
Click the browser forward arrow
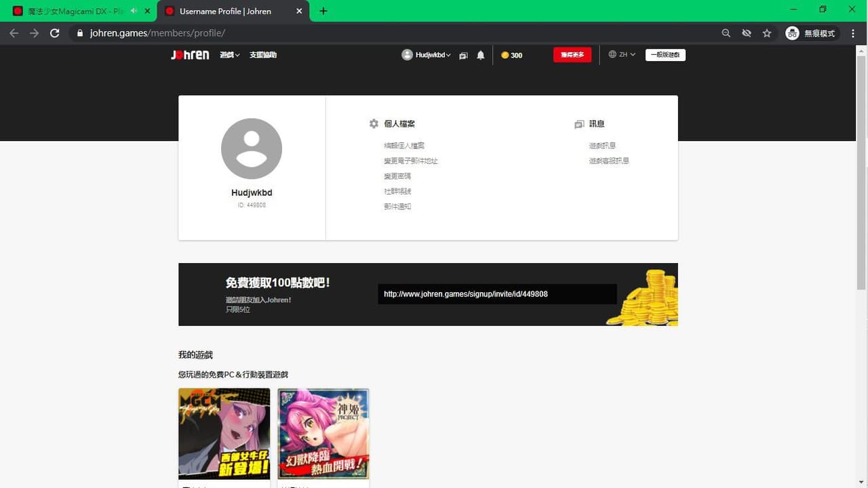click(x=34, y=33)
